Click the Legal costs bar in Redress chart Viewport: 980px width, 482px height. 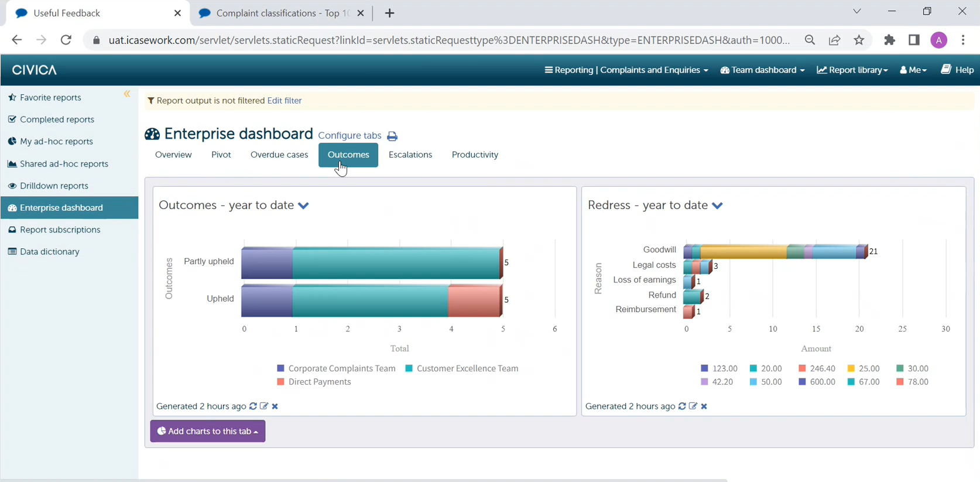(697, 266)
